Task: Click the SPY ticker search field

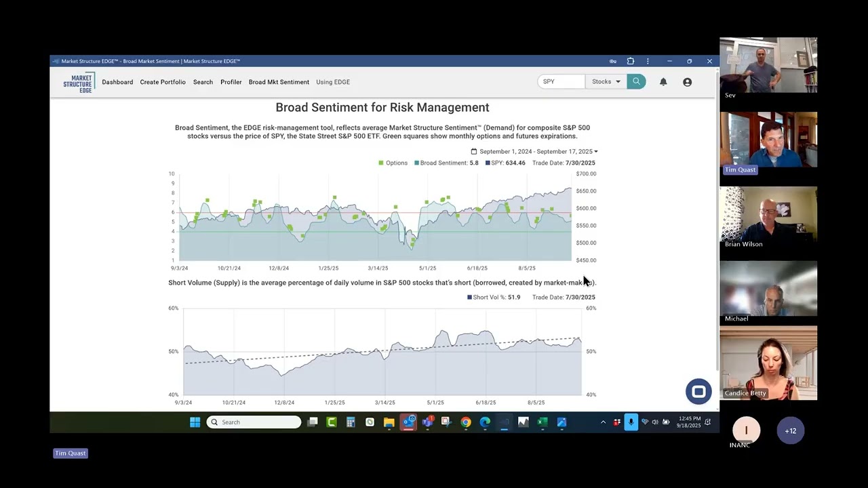Action: coord(561,81)
